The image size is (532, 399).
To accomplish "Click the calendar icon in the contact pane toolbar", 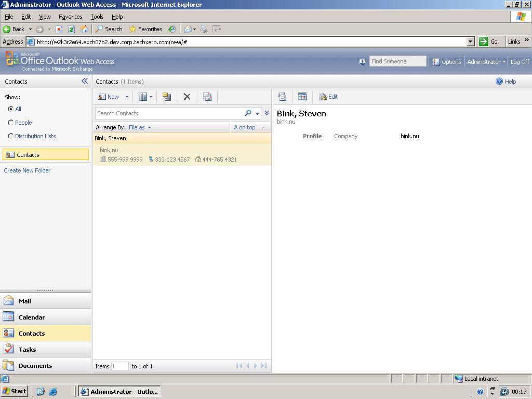I will coord(302,97).
